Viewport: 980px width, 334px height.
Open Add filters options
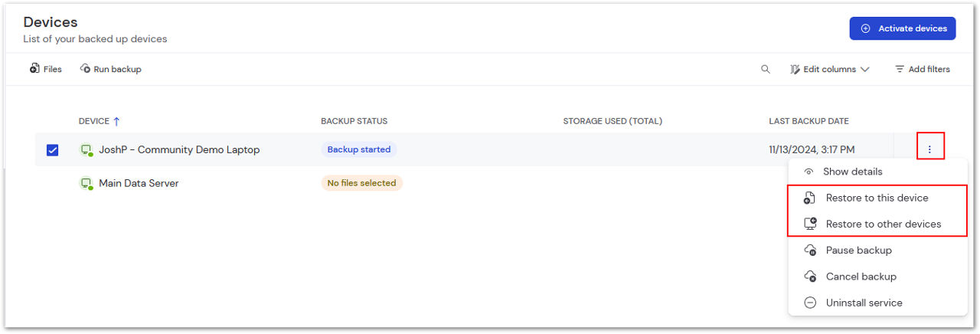[923, 69]
